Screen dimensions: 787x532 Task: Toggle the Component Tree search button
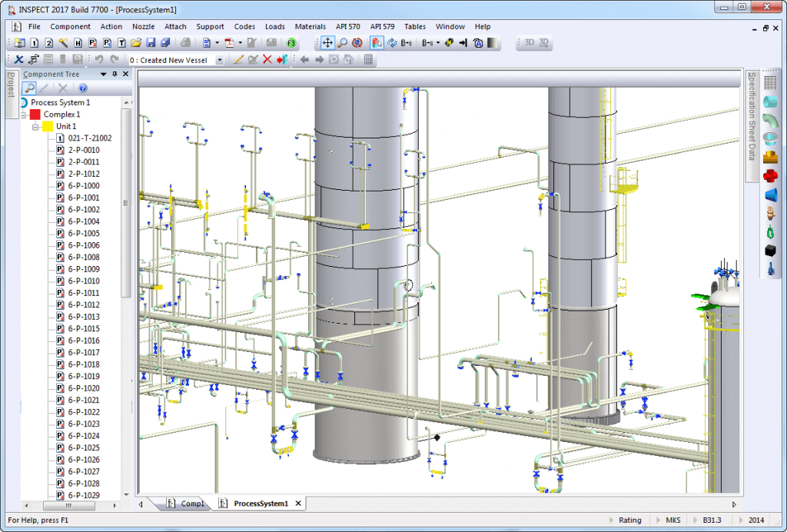[x=29, y=88]
